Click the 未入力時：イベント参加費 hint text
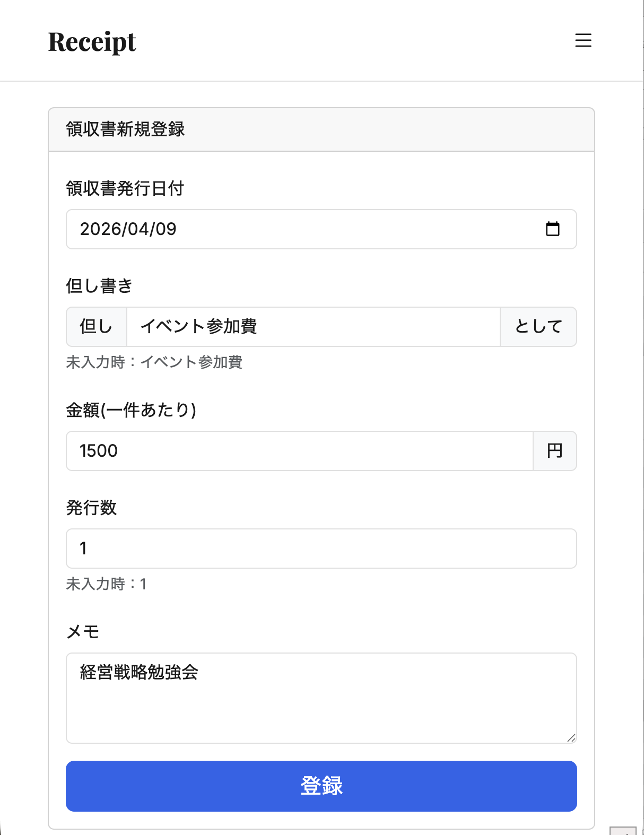Viewport: 644px width, 835px height. (154, 363)
